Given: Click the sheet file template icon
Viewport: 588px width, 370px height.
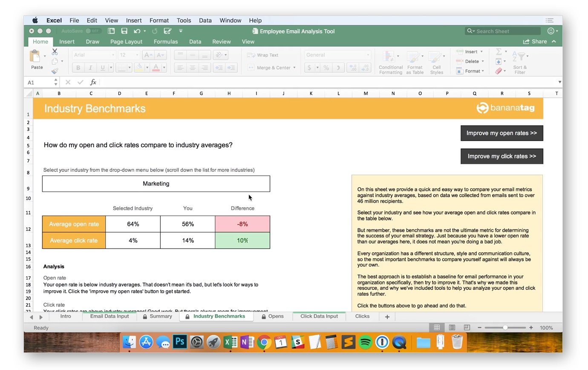Looking at the screenshot, I should coord(111,31).
